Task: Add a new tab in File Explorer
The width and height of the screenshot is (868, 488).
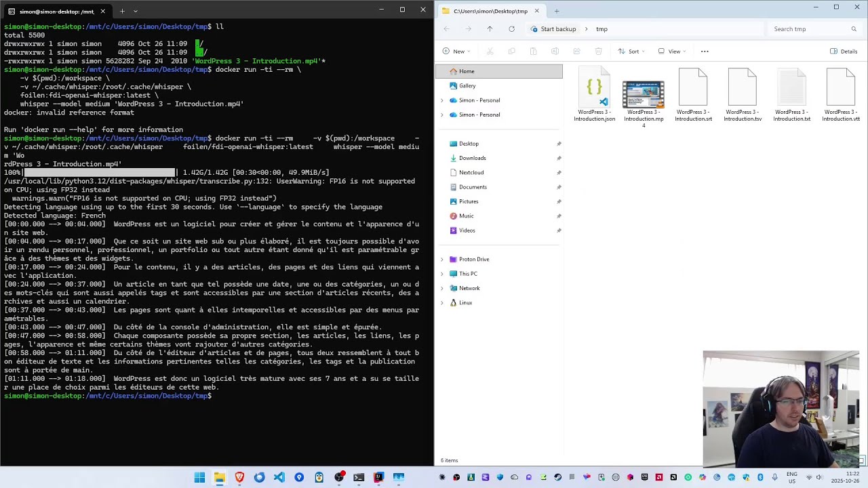Action: click(557, 11)
